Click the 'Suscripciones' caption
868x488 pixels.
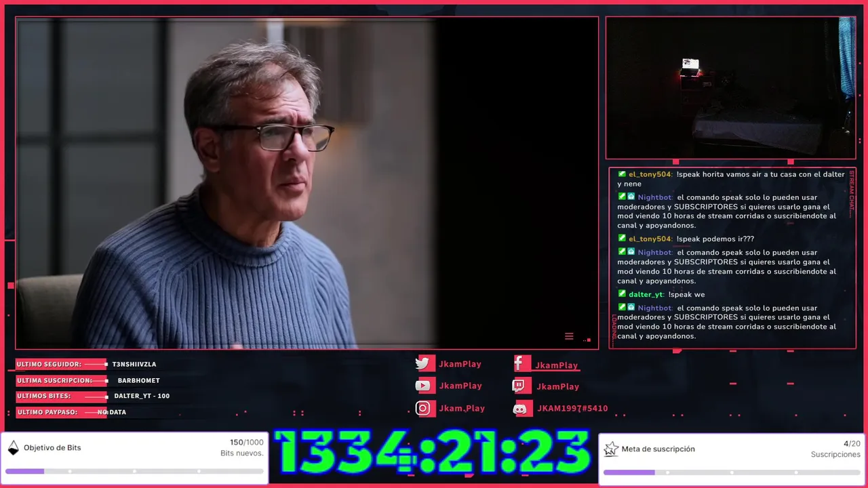[835, 455]
